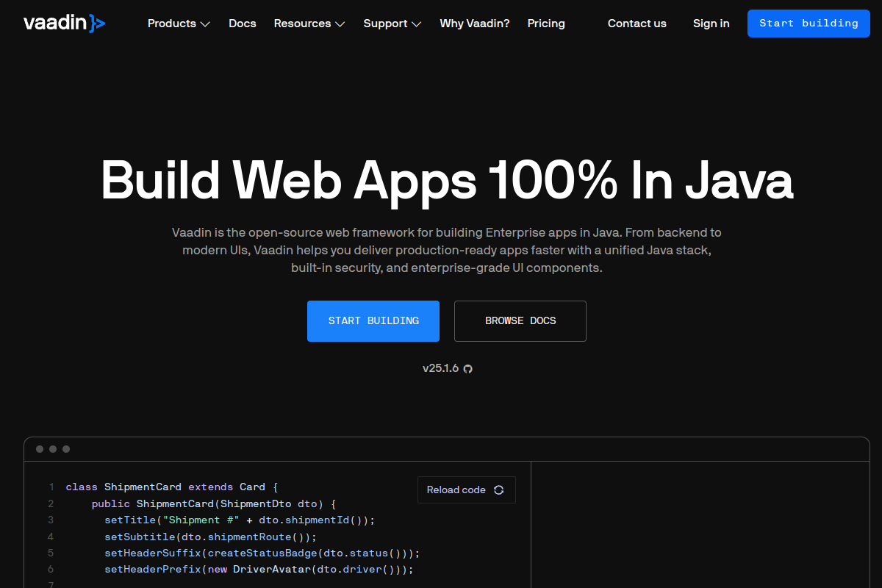Expand the Products dropdown menu
The height and width of the screenshot is (588, 882).
coord(179,24)
